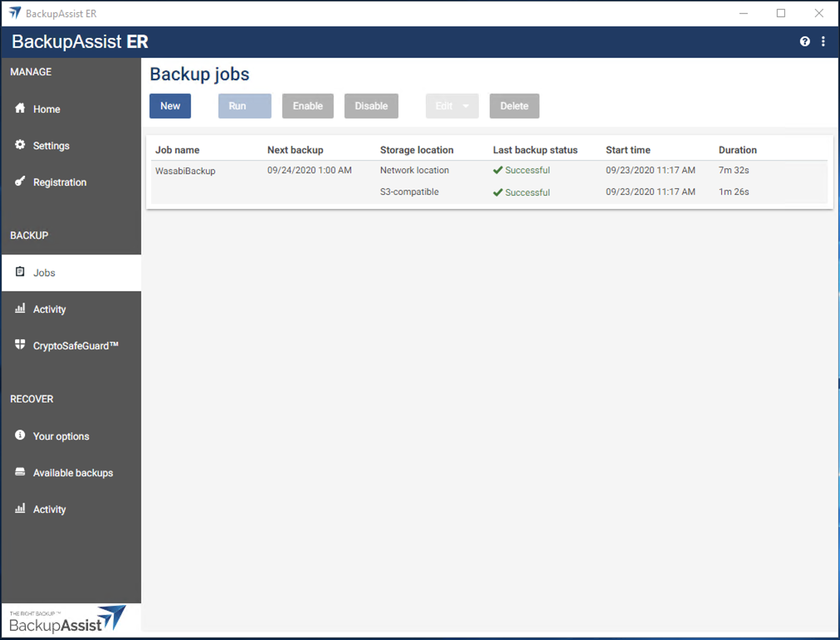Click the Next backup column header

click(x=295, y=150)
